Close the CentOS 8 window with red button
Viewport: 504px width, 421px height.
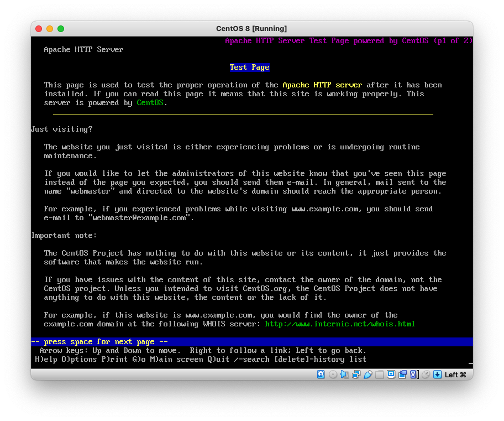(39, 29)
